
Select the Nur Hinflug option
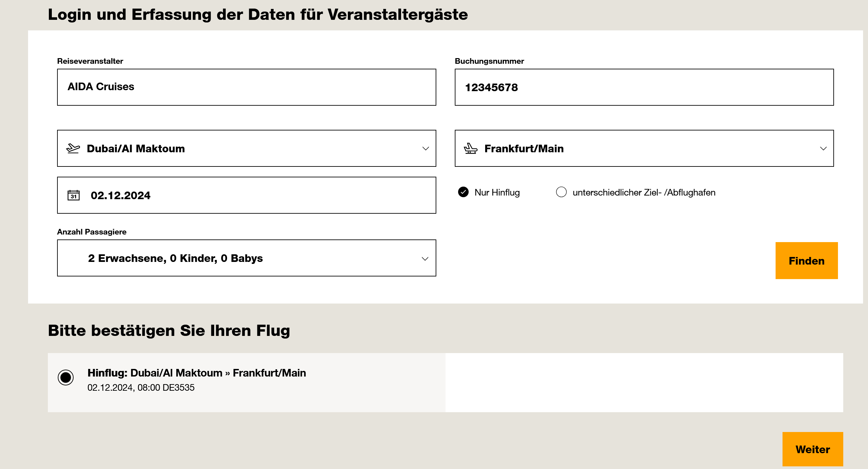click(463, 192)
